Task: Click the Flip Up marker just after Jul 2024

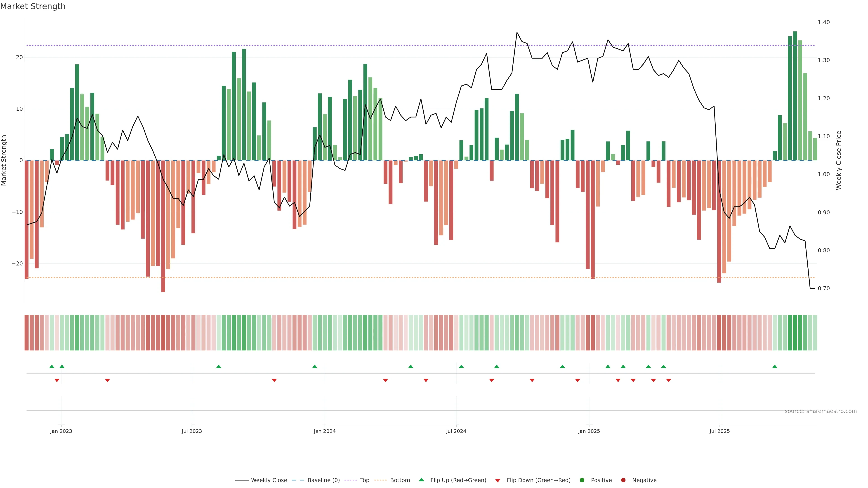Action: point(461,366)
